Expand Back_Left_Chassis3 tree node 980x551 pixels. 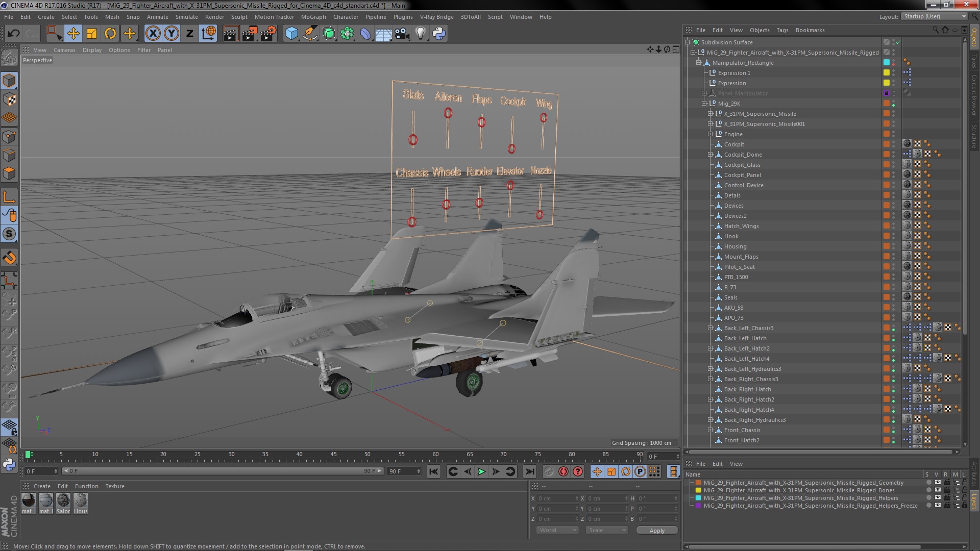[710, 328]
